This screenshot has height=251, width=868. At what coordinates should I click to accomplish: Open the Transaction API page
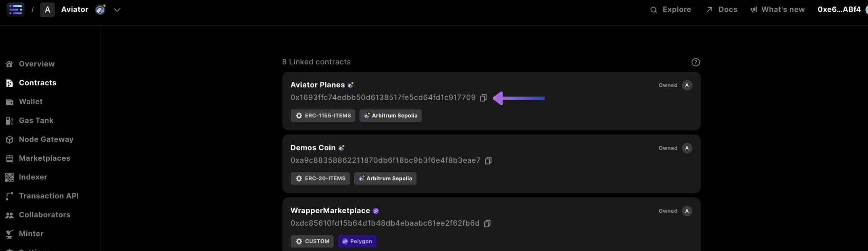(48, 196)
